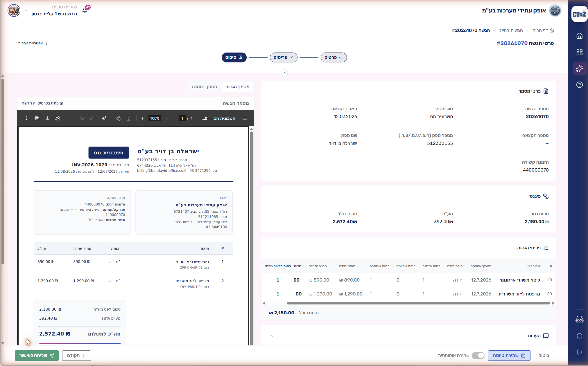Zoom out of the PDF

point(167,118)
